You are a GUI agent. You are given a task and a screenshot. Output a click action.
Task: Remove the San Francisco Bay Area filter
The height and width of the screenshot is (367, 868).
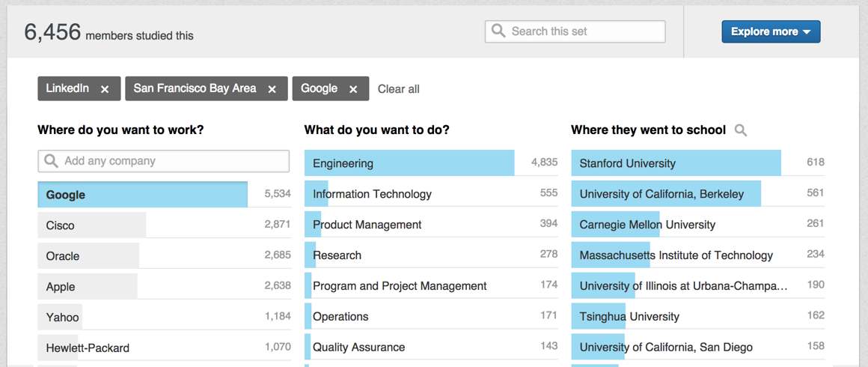pos(272,89)
